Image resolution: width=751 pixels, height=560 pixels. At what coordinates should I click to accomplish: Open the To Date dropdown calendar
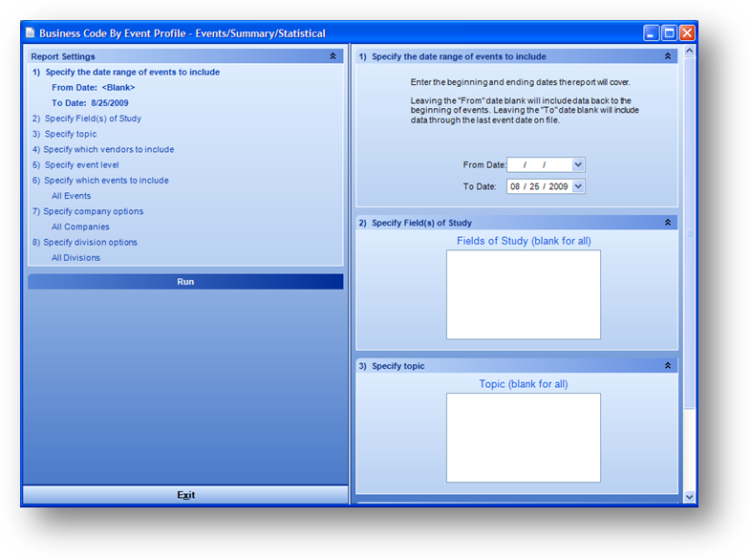click(x=578, y=186)
